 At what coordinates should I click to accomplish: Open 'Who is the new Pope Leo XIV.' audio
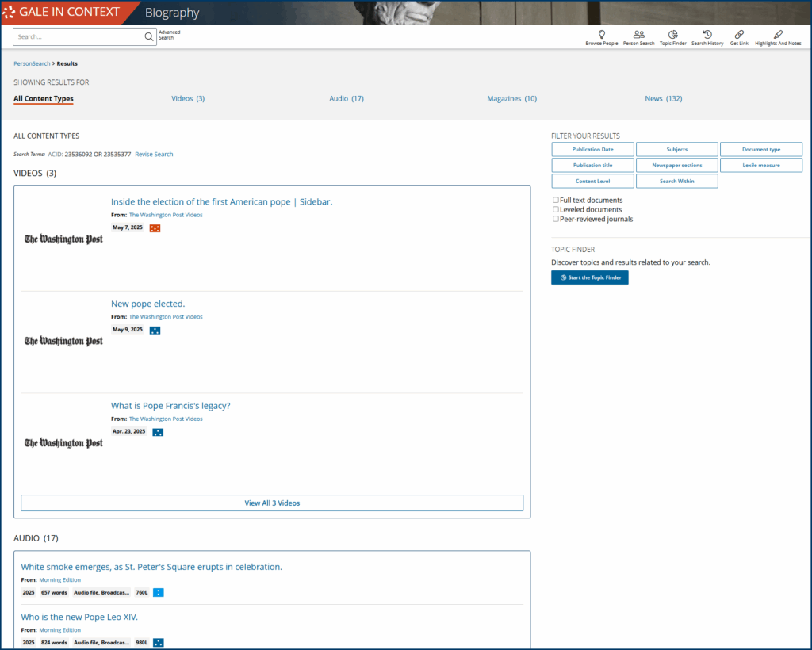tap(79, 617)
